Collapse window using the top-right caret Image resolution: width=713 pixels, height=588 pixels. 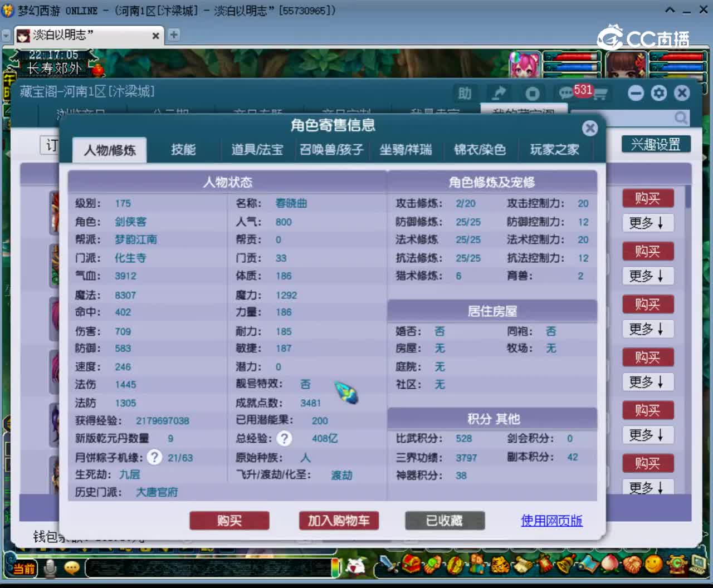pos(670,10)
